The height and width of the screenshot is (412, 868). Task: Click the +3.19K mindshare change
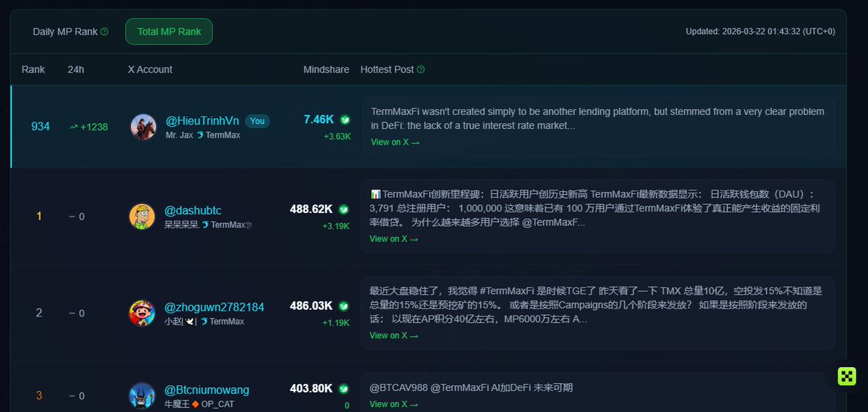pyautogui.click(x=336, y=226)
